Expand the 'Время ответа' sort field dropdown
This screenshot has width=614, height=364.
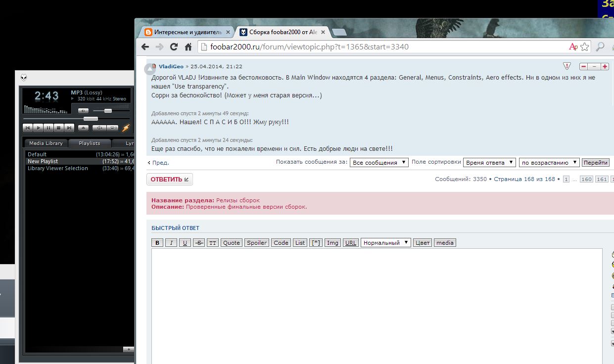coord(489,162)
